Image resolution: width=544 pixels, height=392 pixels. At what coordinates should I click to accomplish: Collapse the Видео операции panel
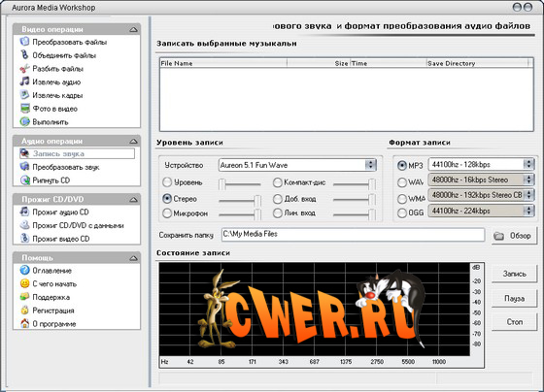(134, 30)
